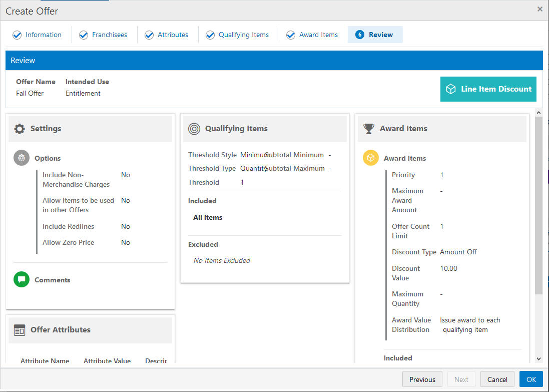Click the blue Review header bar
Viewport: 549px width, 392px height.
[x=274, y=60]
